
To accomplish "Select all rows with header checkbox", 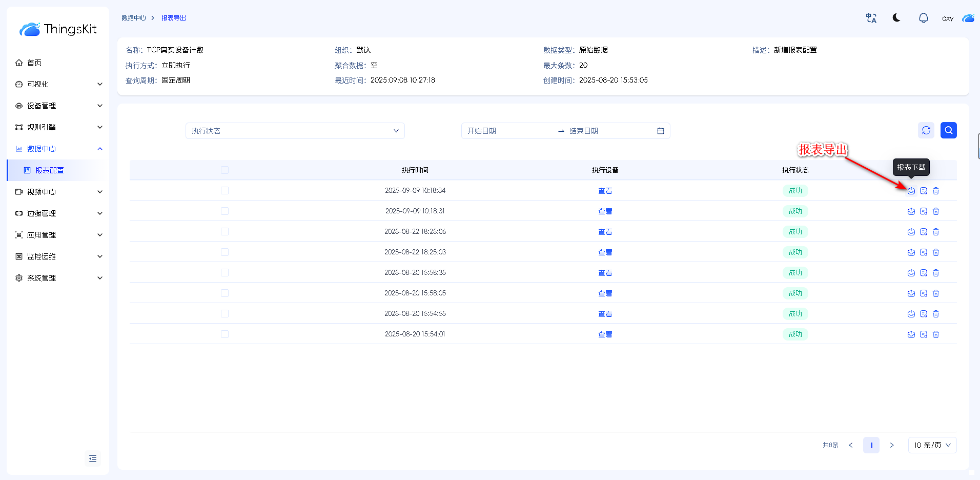I will click(224, 170).
